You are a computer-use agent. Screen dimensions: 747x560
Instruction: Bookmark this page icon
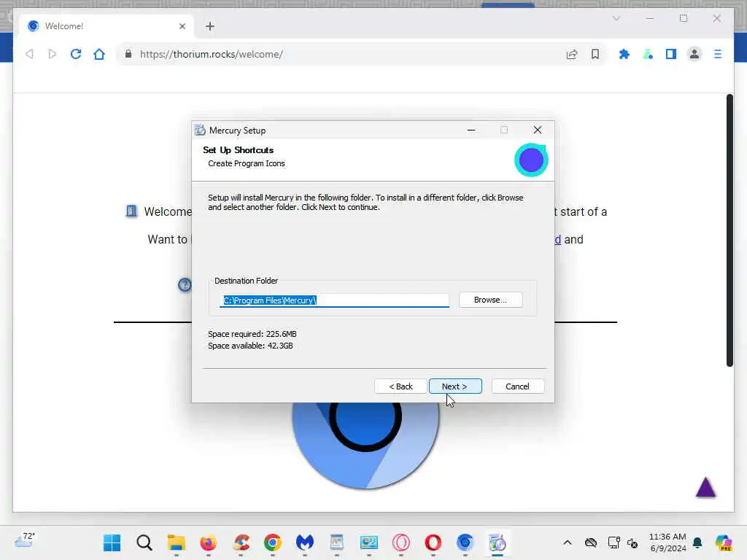595,54
